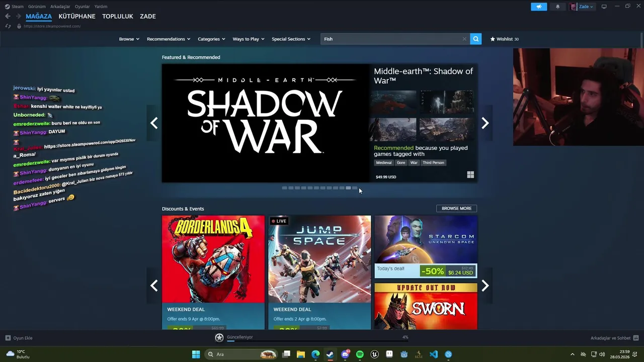The width and height of the screenshot is (644, 362).
Task: Open the Zade account dropdown
Action: tap(582, 7)
